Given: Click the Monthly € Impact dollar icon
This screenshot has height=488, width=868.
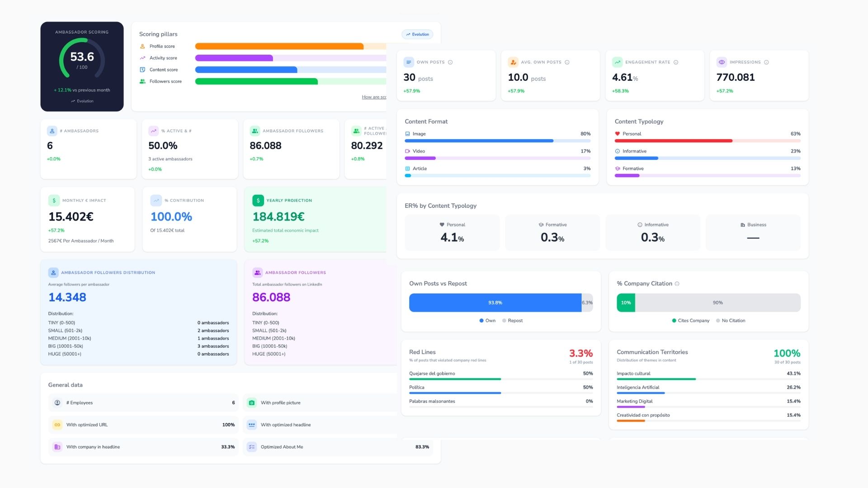Looking at the screenshot, I should tap(54, 200).
